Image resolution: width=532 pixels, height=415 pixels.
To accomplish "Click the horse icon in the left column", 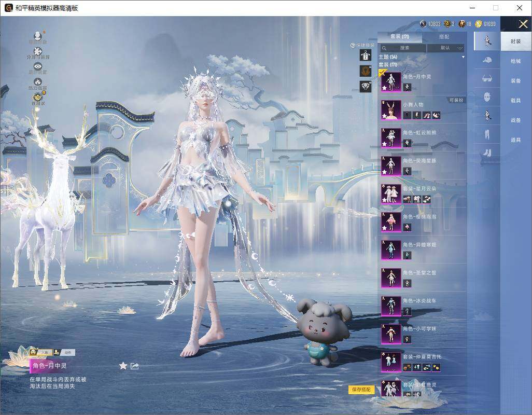I will [38, 82].
